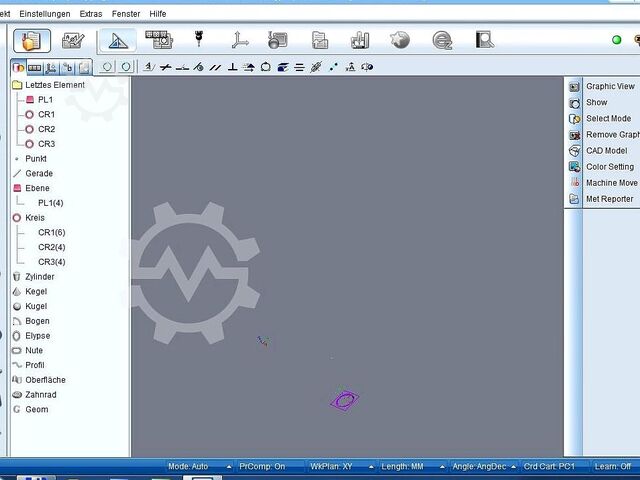Click the angle tolerance icon
This screenshot has width=640, height=480.
149,67
